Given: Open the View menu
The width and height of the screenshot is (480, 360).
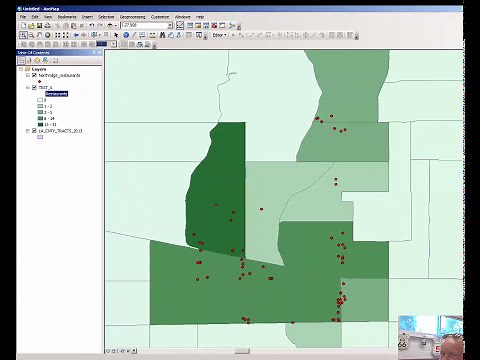Looking at the screenshot, I should click(x=48, y=17).
